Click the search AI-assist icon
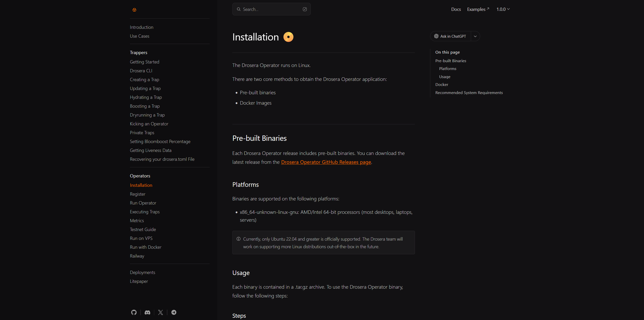 pos(305,9)
